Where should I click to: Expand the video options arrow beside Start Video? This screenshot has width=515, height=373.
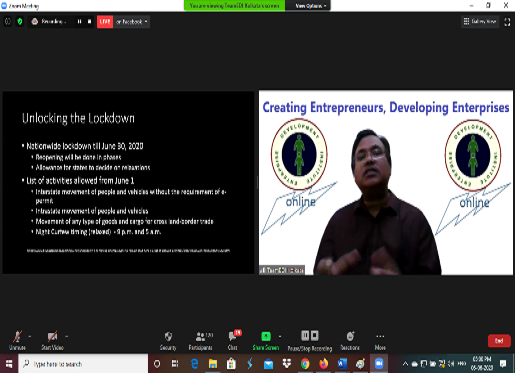67,337
